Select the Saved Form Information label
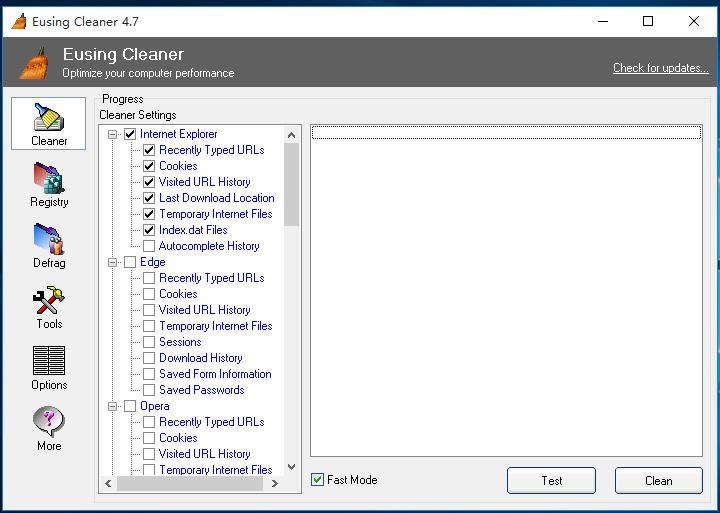This screenshot has height=513, width=720. pyautogui.click(x=215, y=374)
